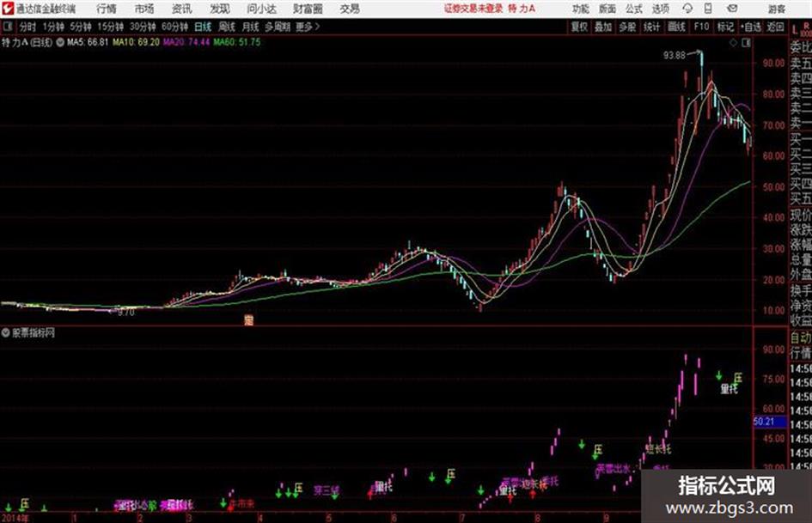This screenshot has height=523, width=812.
Task: Click the 9.70 lowest price label
Action: tap(125, 313)
